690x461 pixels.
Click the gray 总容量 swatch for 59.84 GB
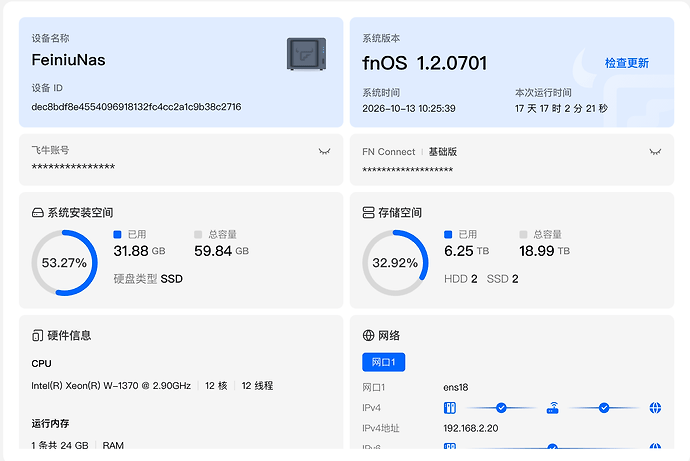(198, 234)
